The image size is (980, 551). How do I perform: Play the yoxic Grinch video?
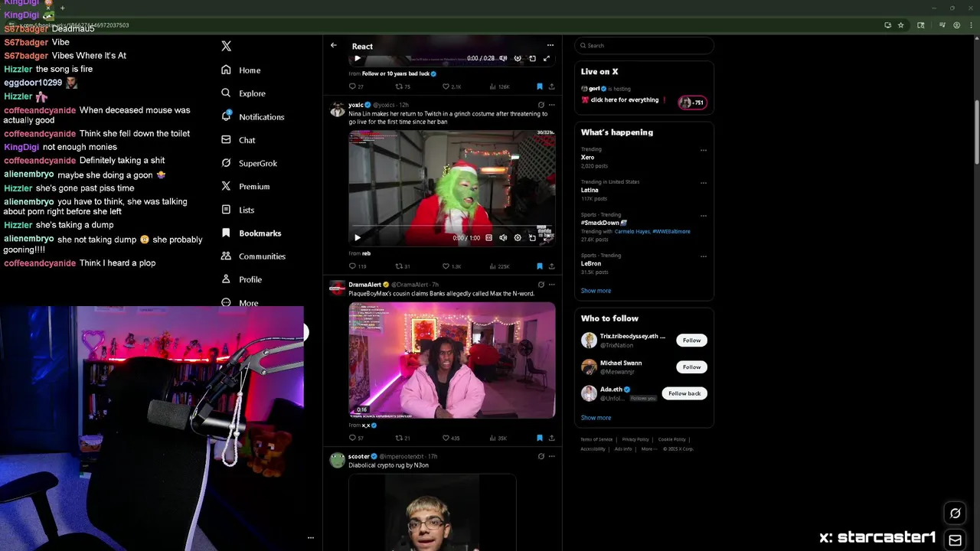pos(357,238)
